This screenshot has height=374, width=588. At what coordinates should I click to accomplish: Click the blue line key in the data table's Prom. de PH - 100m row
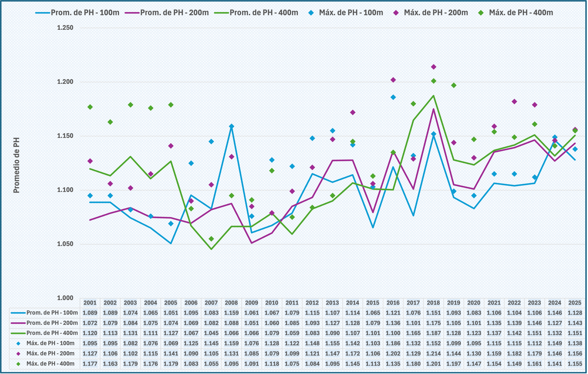pos(18,313)
